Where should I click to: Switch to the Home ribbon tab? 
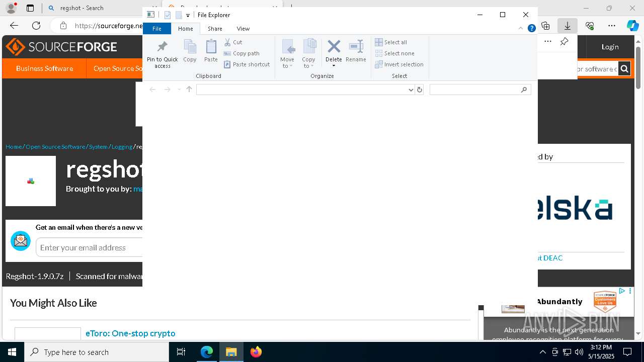[185, 29]
